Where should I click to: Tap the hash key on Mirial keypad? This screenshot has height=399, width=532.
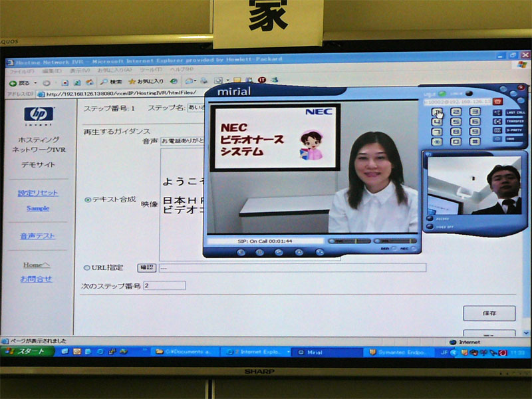pos(475,141)
